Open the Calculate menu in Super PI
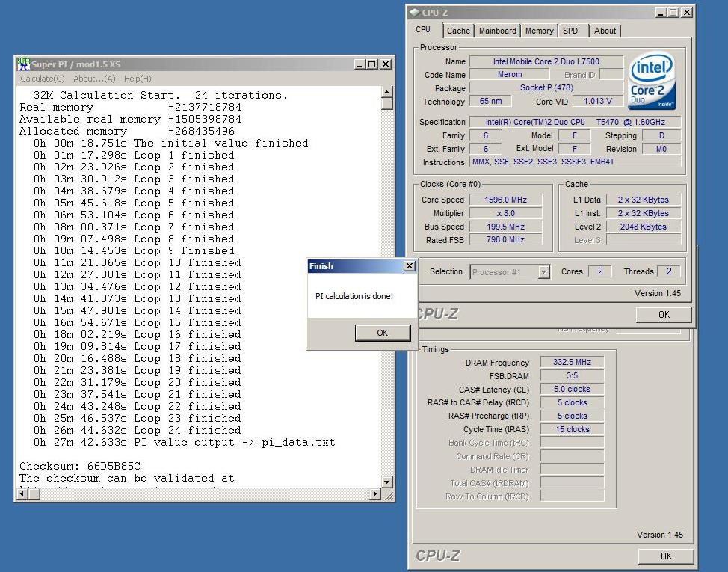This screenshot has width=728, height=572. 43,79
